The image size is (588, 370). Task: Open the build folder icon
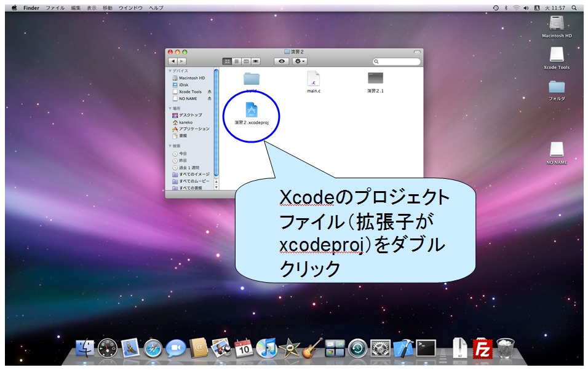click(251, 79)
